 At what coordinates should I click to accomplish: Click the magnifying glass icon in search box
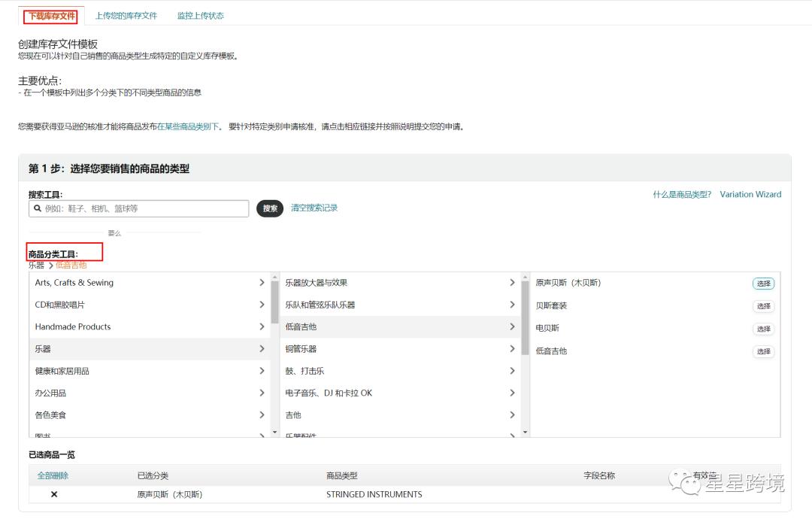[x=38, y=208]
